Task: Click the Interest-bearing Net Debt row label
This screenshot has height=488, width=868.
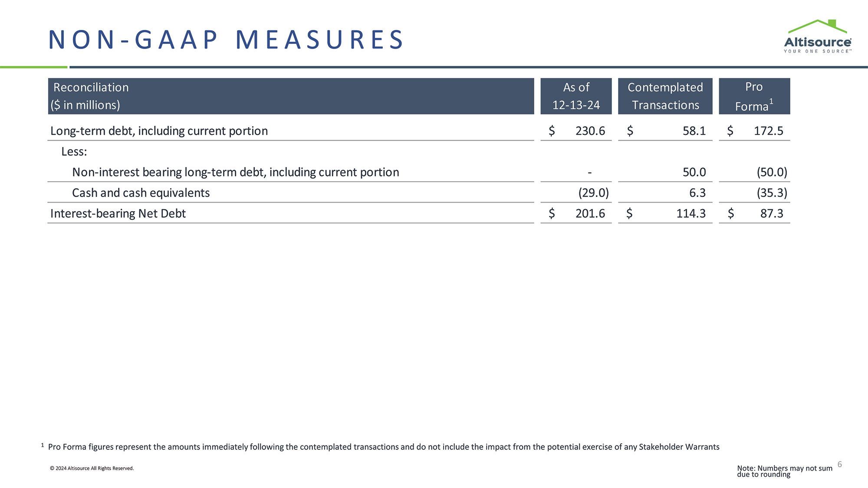Action: 118,213
